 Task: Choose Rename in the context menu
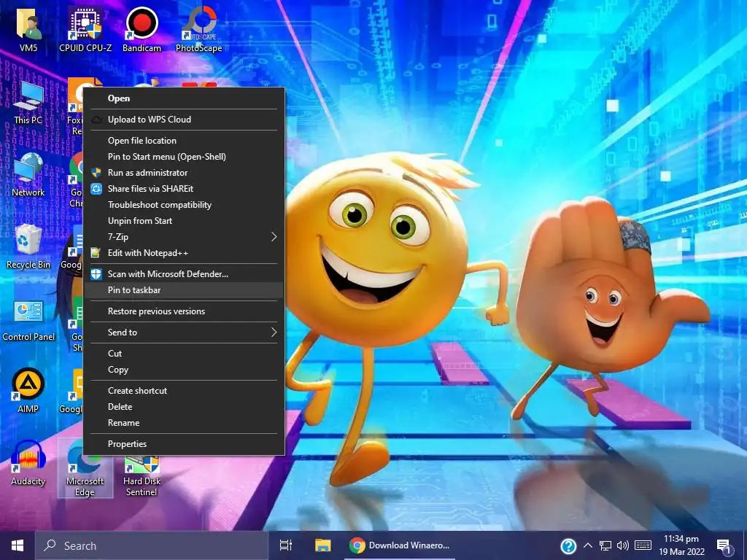[x=184, y=423]
